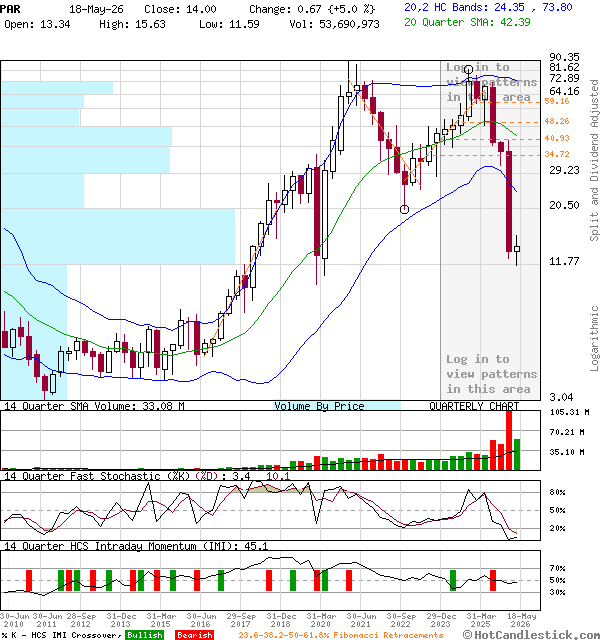600x640 pixels.
Task: Click the Bullish green legend box
Action: pyautogui.click(x=144, y=635)
